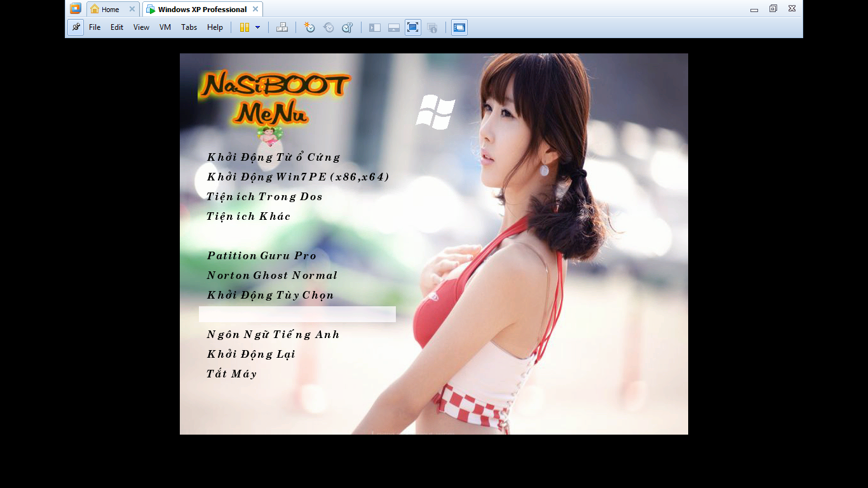This screenshot has width=868, height=488.
Task: Enter full screen mode
Action: [x=412, y=27]
